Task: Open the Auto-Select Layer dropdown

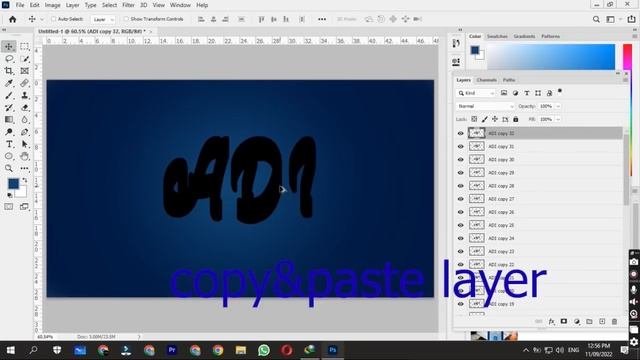Action: [103, 19]
